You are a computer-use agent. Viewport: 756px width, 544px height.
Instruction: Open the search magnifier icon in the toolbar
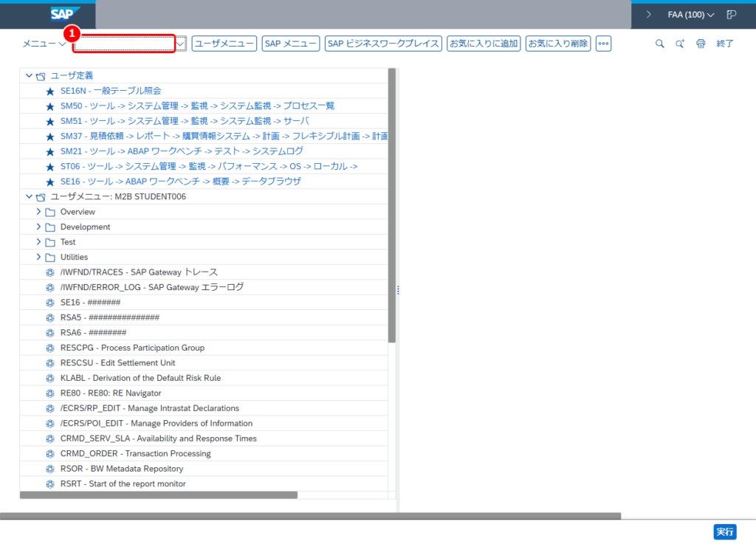659,44
